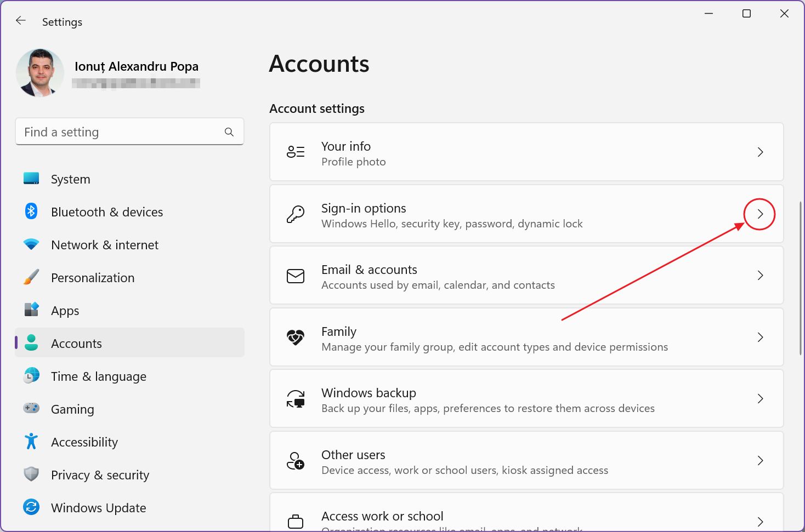This screenshot has height=532, width=805.
Task: Open Time & language settings
Action: click(130, 376)
